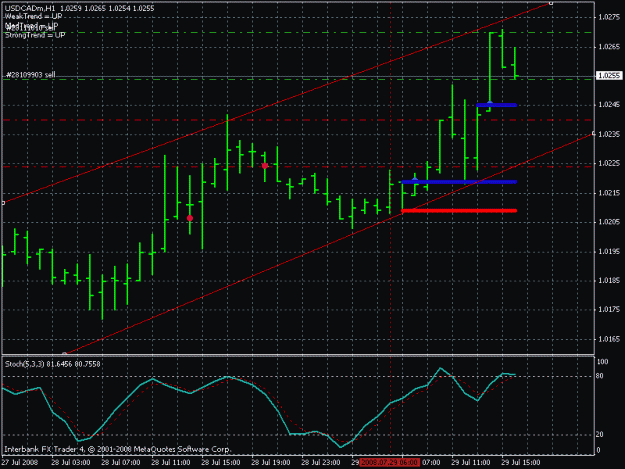
Task: Click the 28 Jul 19:00 time label
Action: point(271,462)
